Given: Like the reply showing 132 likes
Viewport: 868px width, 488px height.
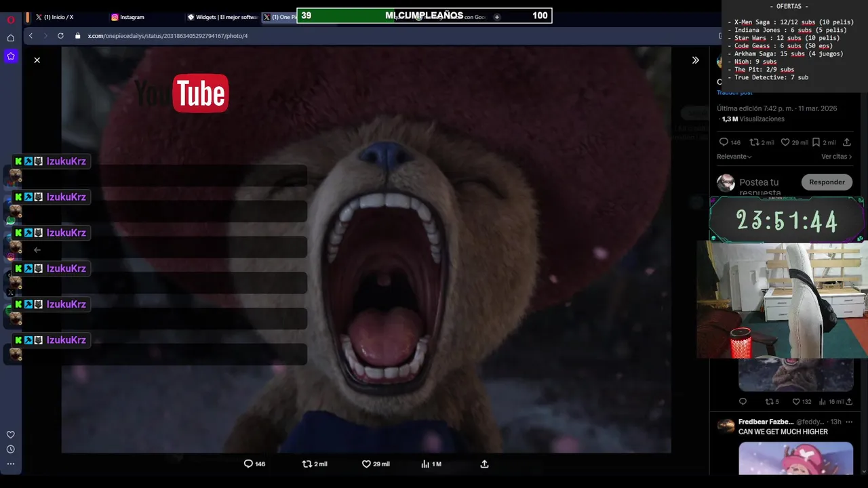Looking at the screenshot, I should point(797,402).
